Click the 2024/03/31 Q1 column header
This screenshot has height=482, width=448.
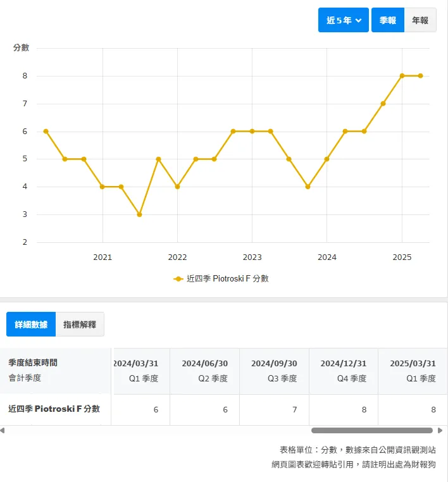[x=142, y=371]
